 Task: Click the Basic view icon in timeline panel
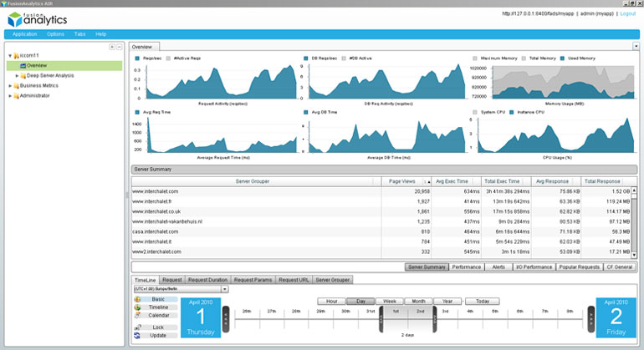click(x=137, y=300)
